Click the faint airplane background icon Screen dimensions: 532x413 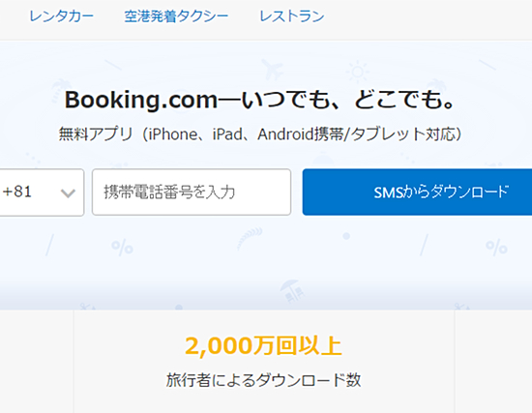[x=273, y=69]
